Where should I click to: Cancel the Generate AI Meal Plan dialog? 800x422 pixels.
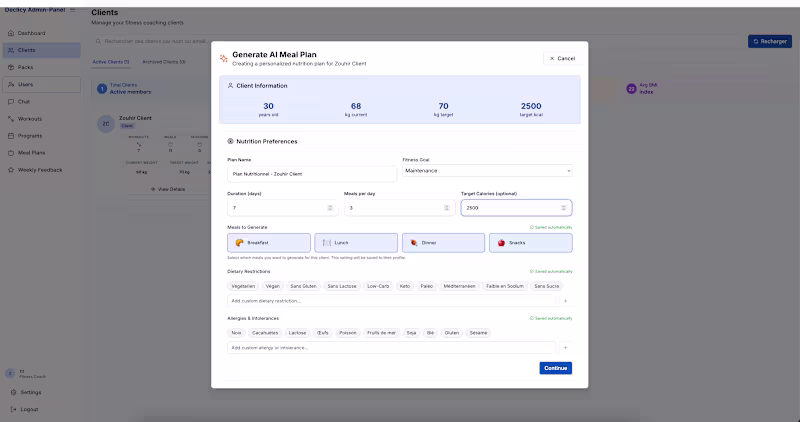(x=562, y=59)
